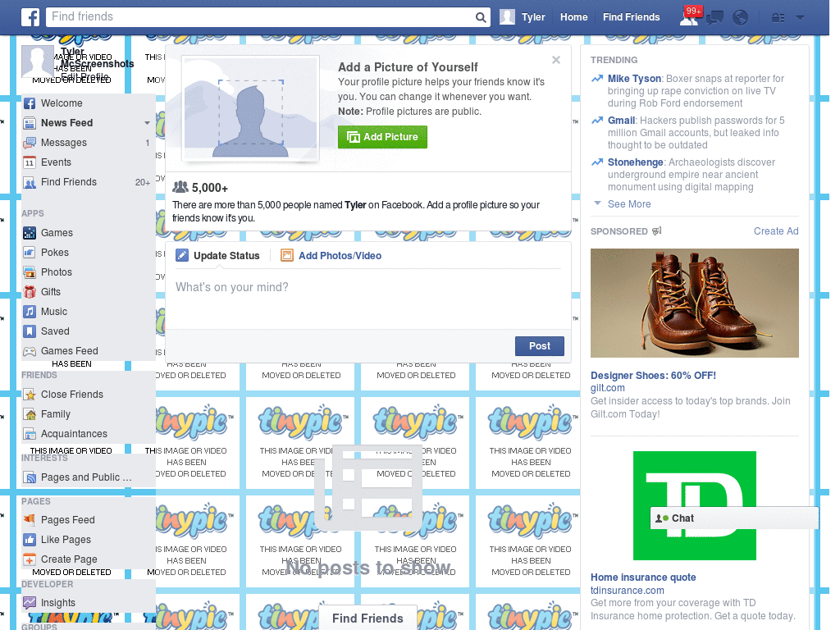Viewport: 840px width, 630px height.
Task: Open the Games app icon
Action: [30, 233]
